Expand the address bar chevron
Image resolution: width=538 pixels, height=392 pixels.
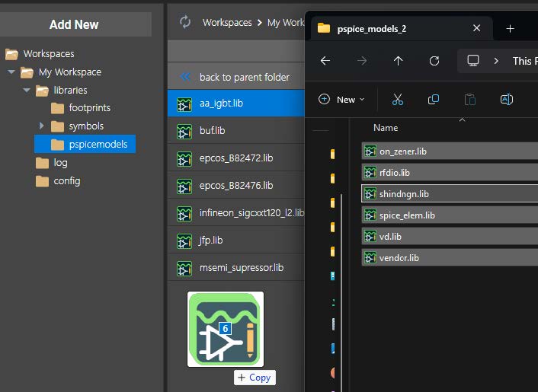pos(496,61)
